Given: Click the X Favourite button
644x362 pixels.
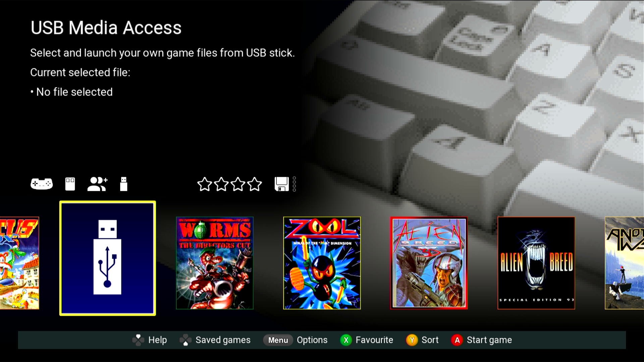Looking at the screenshot, I should click(x=367, y=340).
